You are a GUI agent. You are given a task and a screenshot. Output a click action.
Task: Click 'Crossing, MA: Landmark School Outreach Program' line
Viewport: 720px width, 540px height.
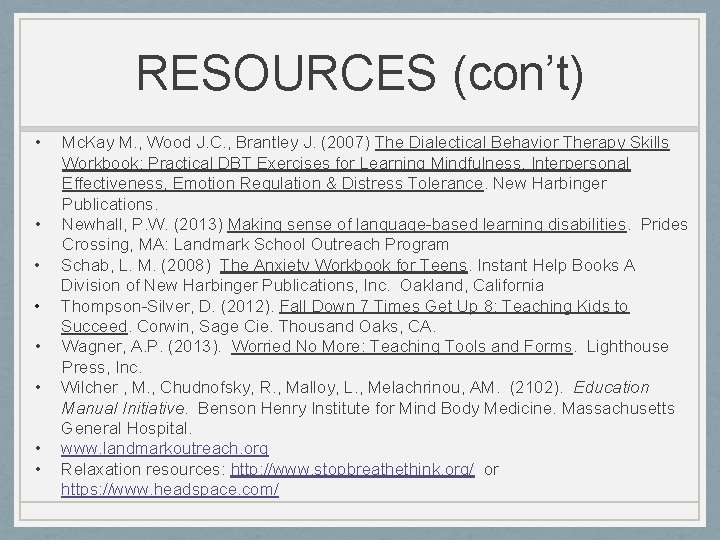pyautogui.click(x=255, y=245)
